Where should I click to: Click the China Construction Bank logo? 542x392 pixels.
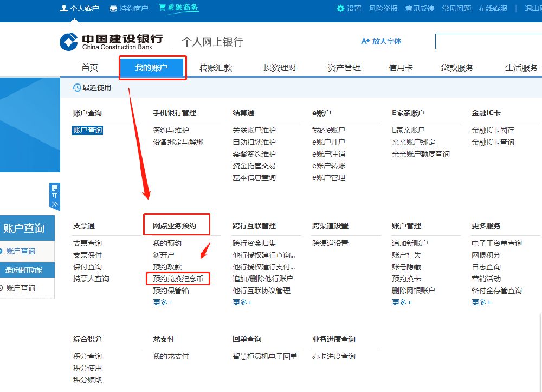pyautogui.click(x=111, y=42)
